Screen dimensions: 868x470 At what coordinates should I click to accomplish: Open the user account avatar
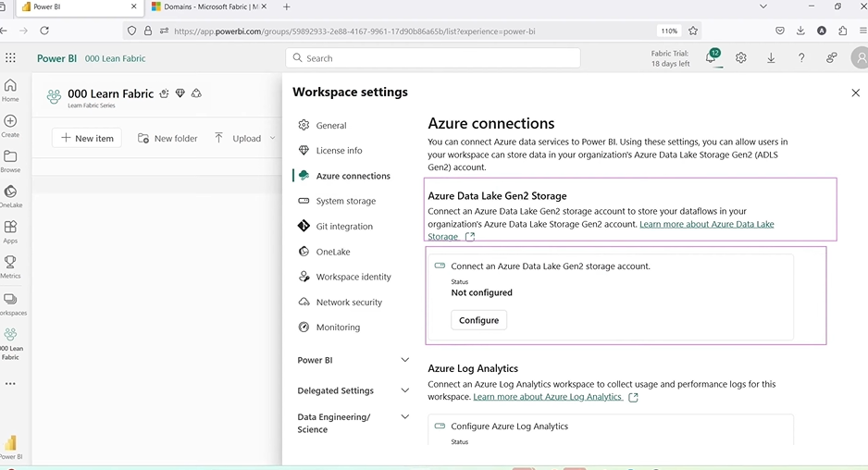(860, 58)
